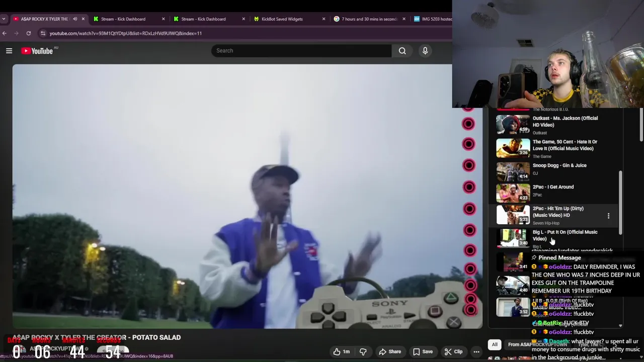644x362 pixels.
Task: Click the browser forward arrow
Action: click(x=16, y=33)
